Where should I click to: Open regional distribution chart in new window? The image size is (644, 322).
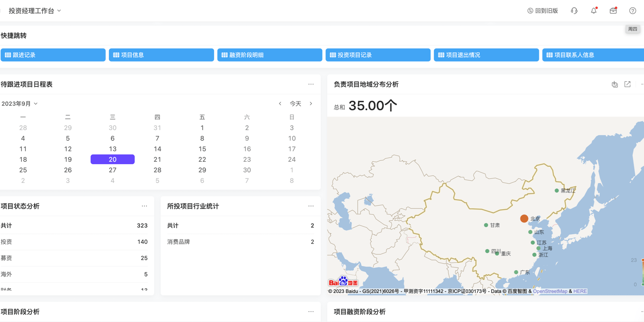tap(627, 85)
